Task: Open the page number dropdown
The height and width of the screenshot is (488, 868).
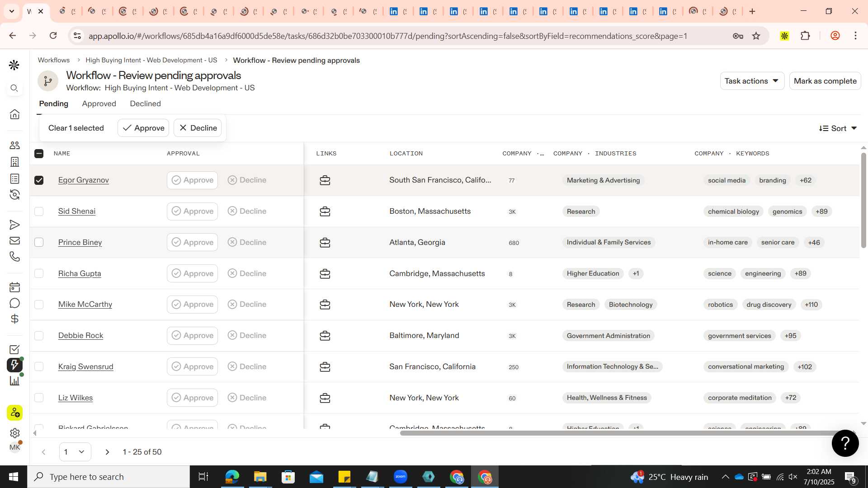Action: coord(75,452)
